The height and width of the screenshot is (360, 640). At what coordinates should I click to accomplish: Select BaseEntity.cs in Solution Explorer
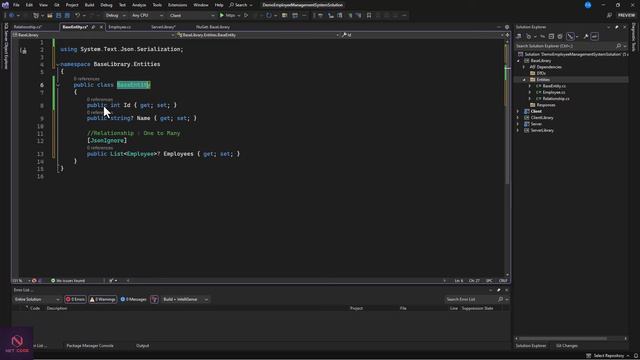point(554,86)
